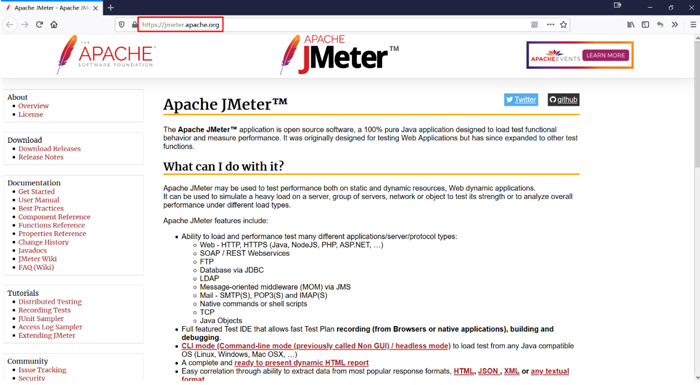Open Change History link
The width and height of the screenshot is (700, 385).
coord(43,242)
